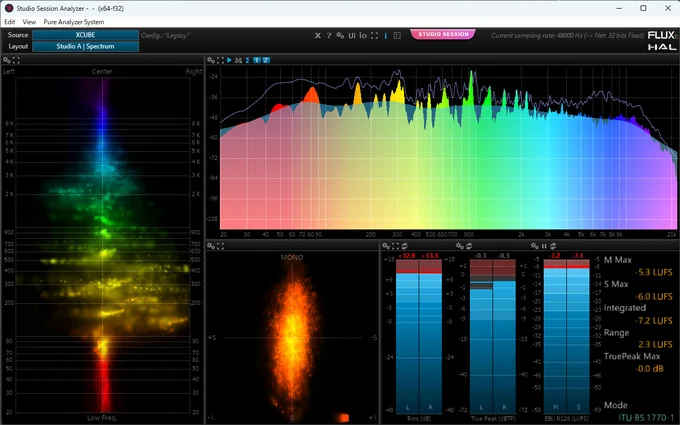Maximize the spectrum analyzer panel

220,60
